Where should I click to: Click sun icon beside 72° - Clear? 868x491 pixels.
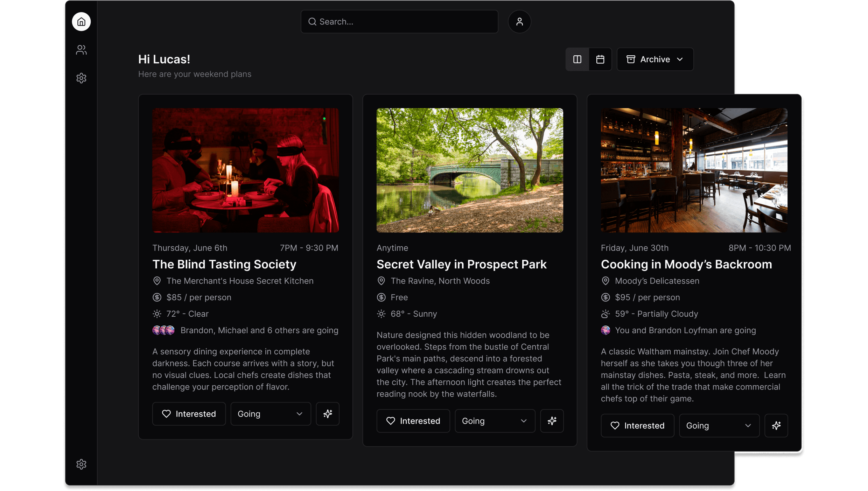point(157,314)
